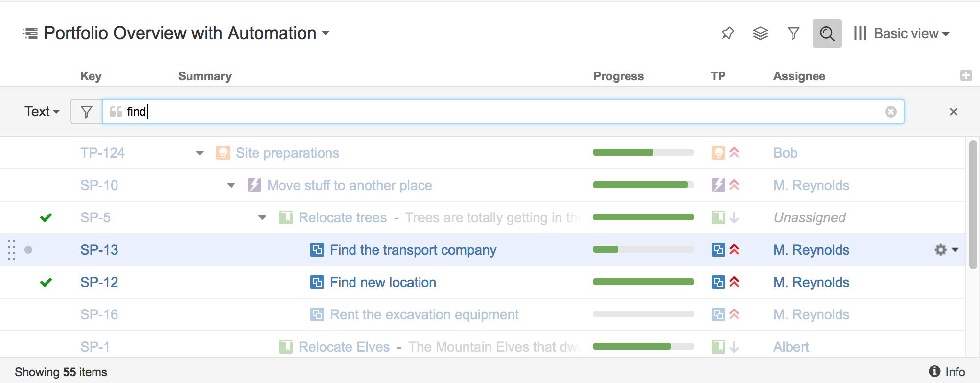The image size is (980, 383).
Task: Collapse the Move stuff to another place row
Action: pos(231,186)
